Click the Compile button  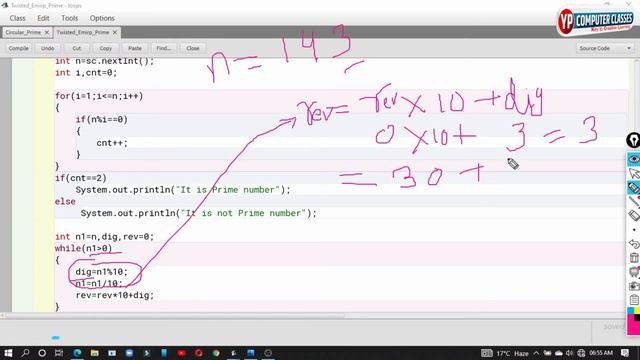19,48
